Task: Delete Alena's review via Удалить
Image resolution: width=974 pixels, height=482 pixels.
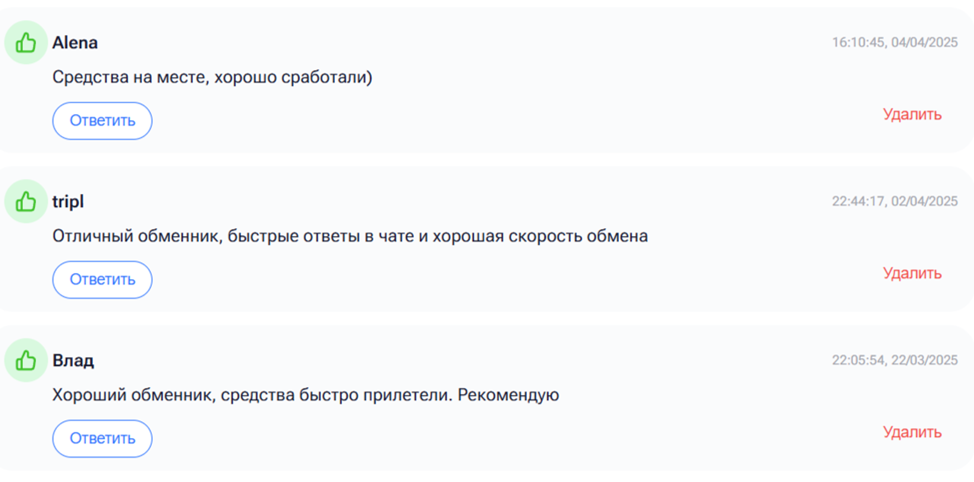Action: 911,115
